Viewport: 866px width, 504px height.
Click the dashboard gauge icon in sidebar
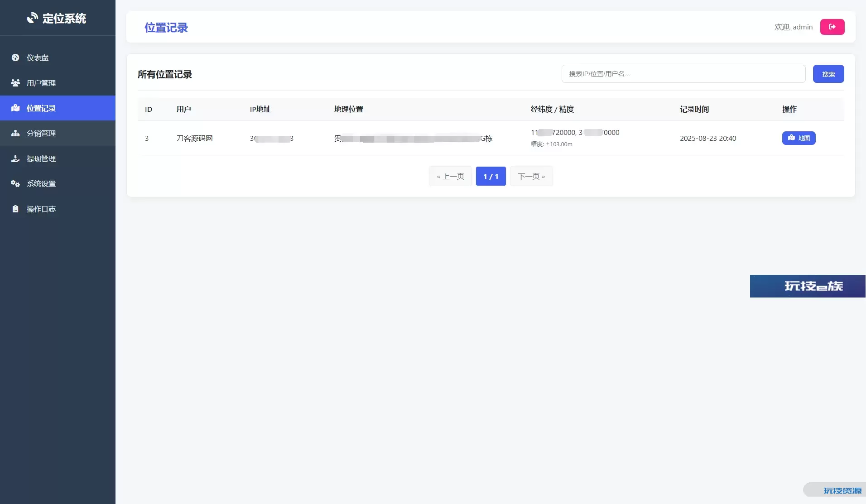pyautogui.click(x=15, y=58)
